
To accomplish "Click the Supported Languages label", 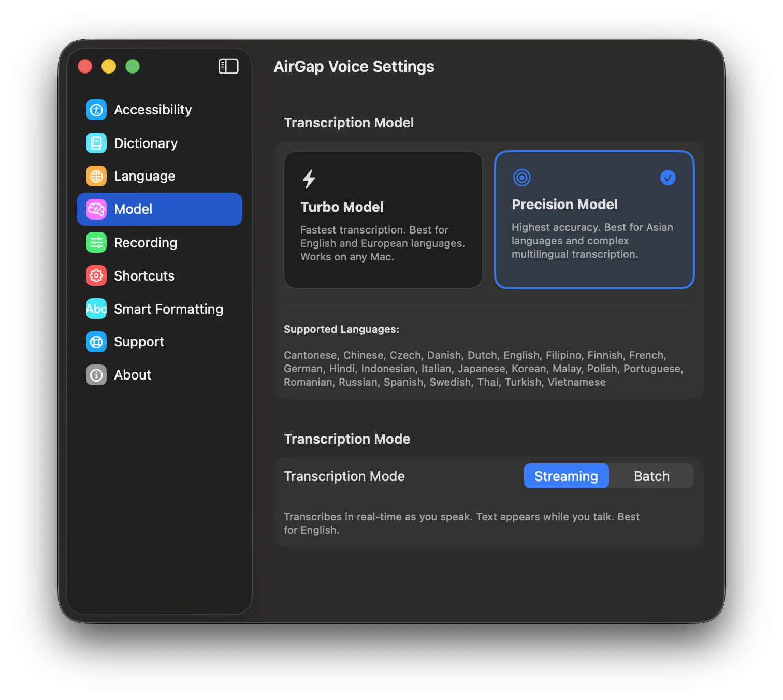I will tap(341, 329).
